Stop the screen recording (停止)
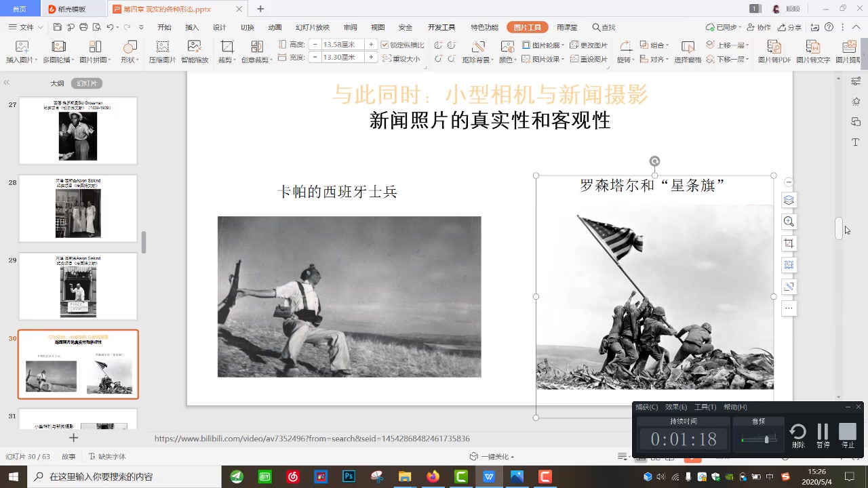 (848, 435)
